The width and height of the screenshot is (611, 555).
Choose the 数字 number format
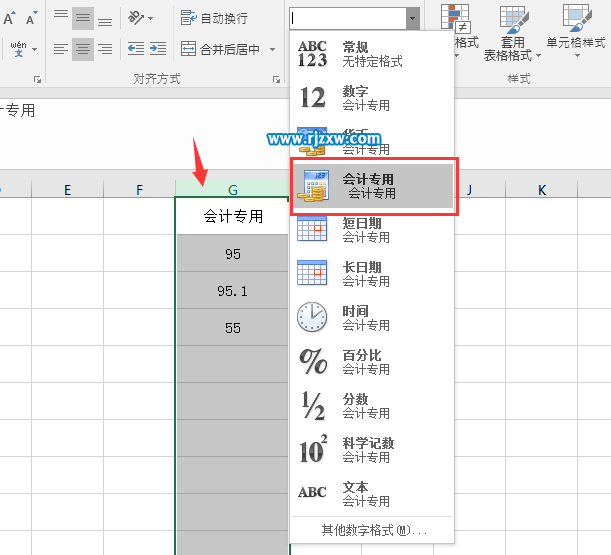[x=372, y=97]
